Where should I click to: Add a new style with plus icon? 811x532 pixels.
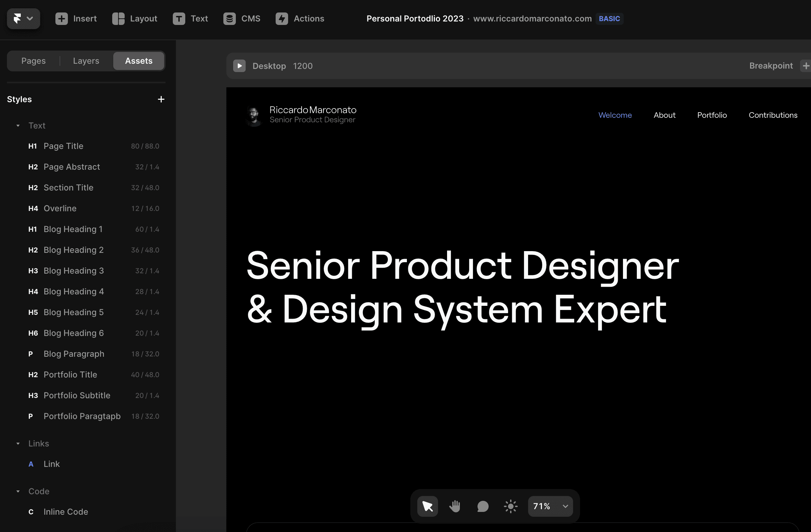point(161,99)
